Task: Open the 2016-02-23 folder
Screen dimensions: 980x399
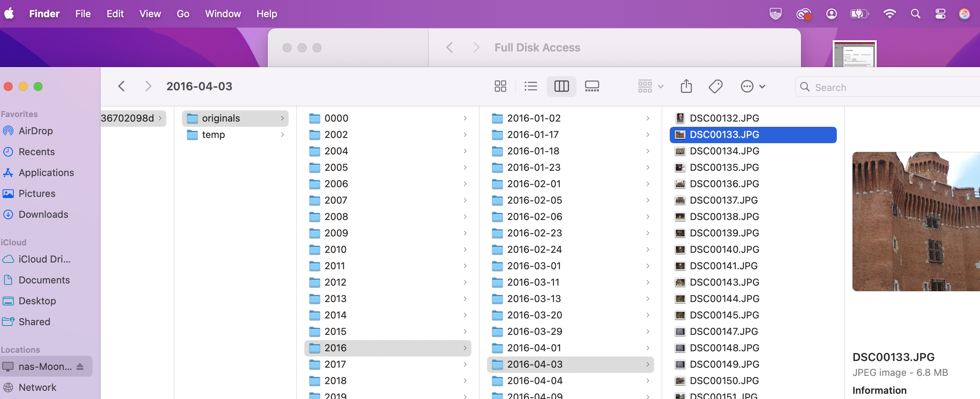Action: (534, 233)
